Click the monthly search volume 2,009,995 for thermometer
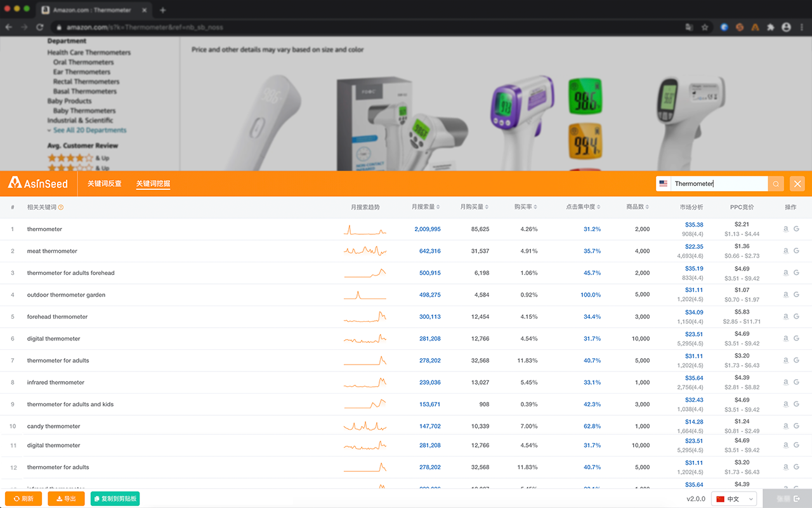Screen dimensions: 812x508 coord(428,229)
